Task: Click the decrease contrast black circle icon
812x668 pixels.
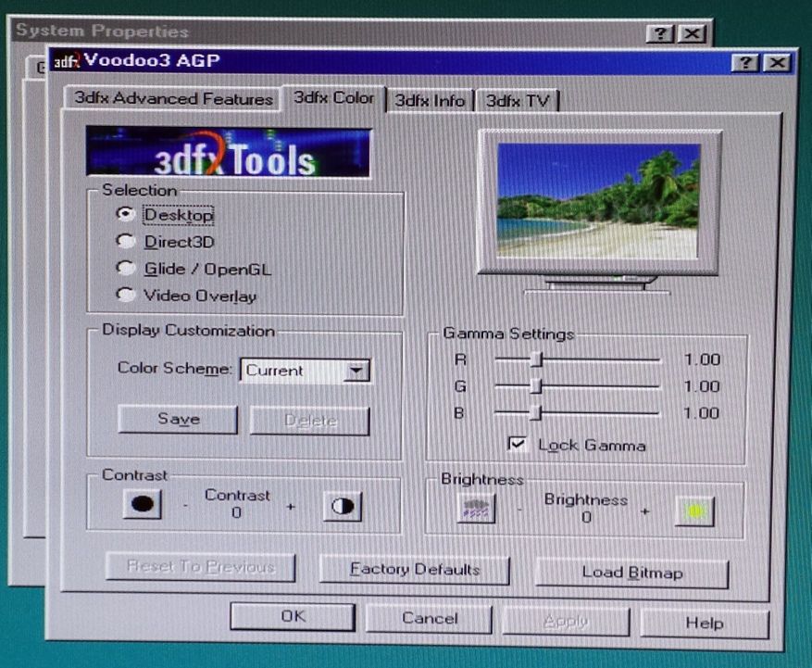Action: click(143, 504)
